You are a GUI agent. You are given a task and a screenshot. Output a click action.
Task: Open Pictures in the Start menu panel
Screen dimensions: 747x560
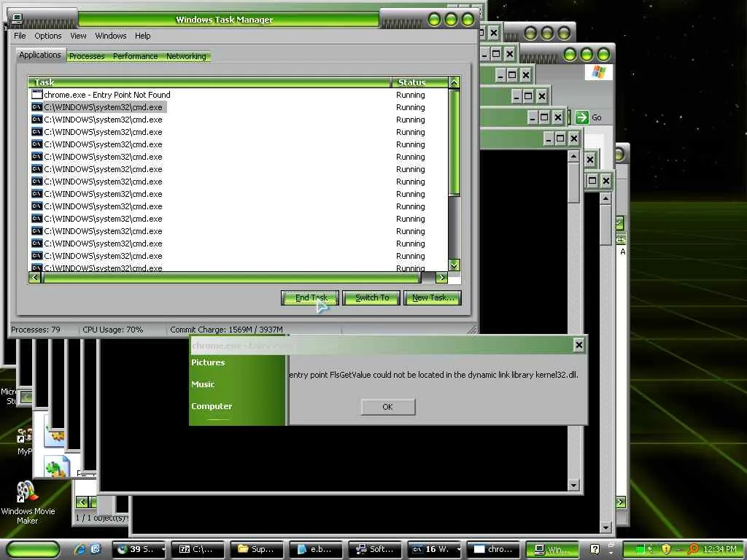coord(208,362)
